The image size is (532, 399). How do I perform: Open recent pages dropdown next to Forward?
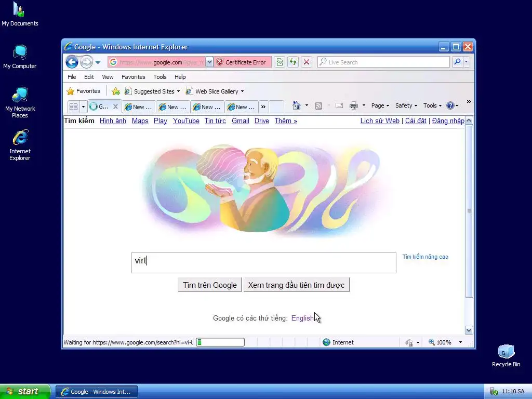tap(98, 62)
